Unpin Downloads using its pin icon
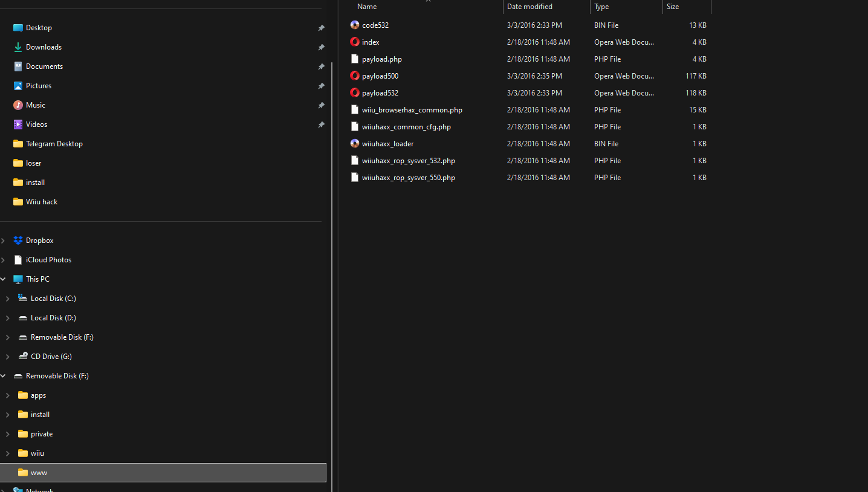868x492 pixels. [x=321, y=47]
